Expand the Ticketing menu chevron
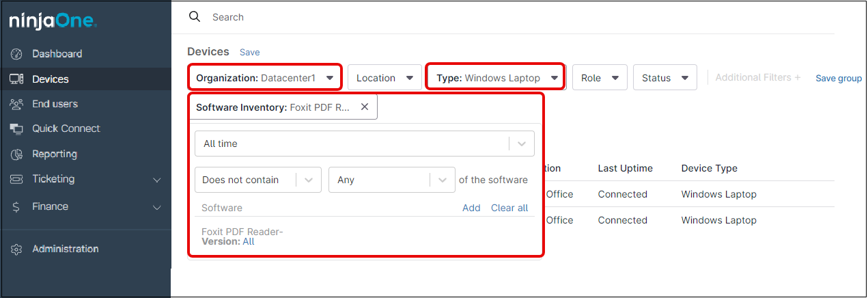 (x=157, y=180)
